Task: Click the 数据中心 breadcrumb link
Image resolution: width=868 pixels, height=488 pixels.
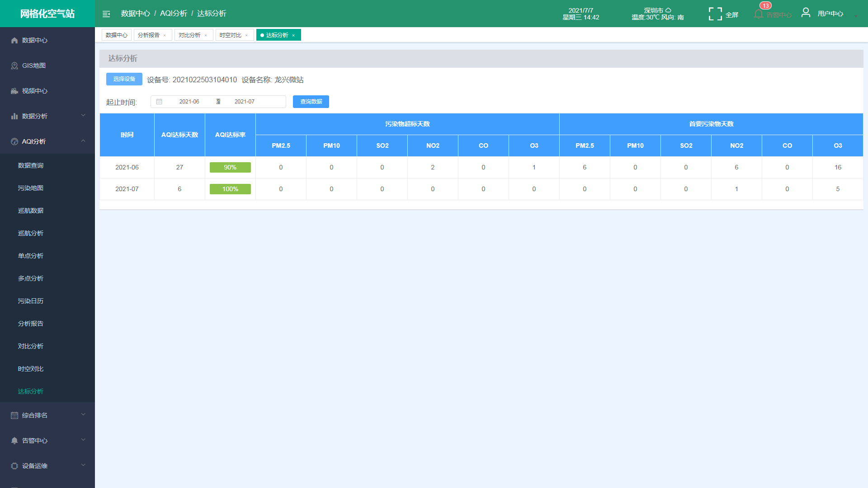Action: coord(136,14)
